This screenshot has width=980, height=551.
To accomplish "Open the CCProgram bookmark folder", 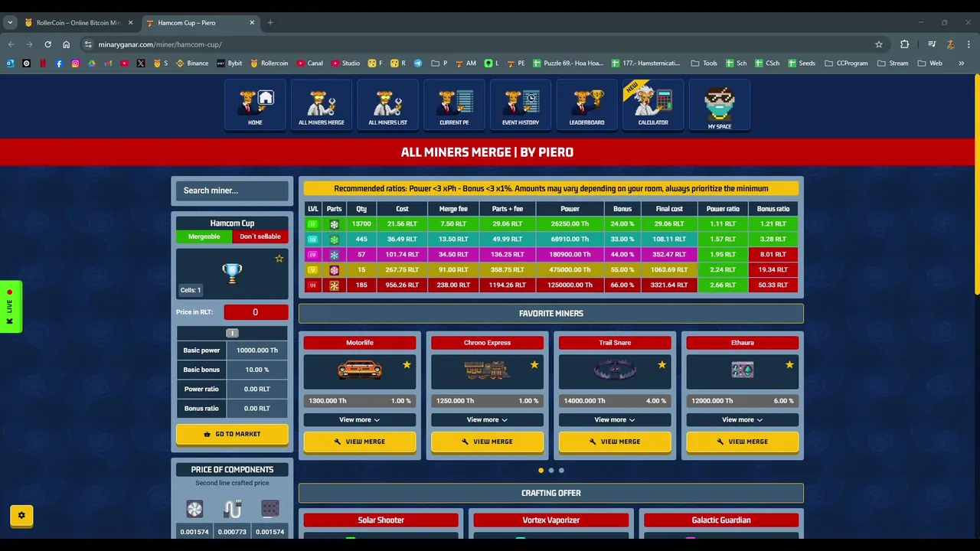I will coord(846,64).
